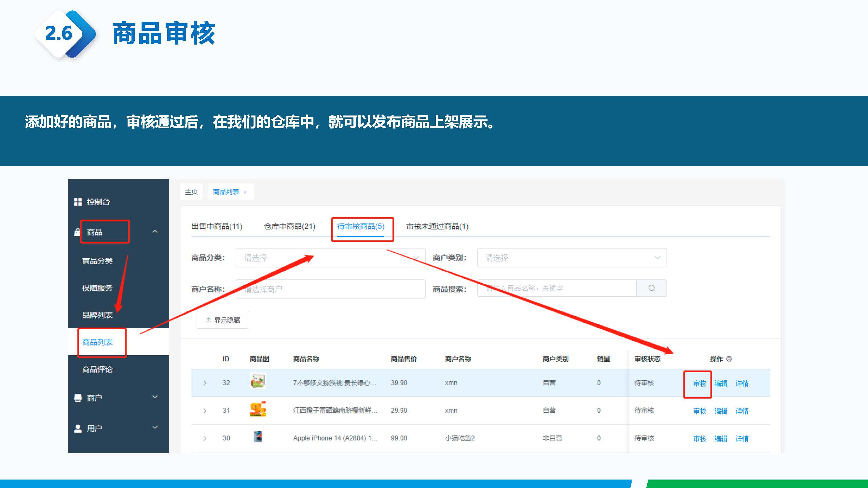Click the iPhone product image for ID 30
868x488 pixels.
pyautogui.click(x=258, y=437)
